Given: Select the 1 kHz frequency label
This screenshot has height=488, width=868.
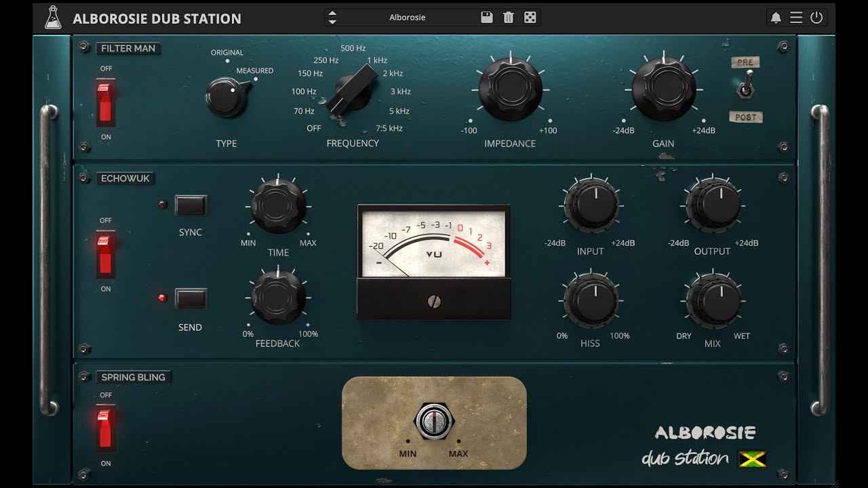Looking at the screenshot, I should [377, 60].
